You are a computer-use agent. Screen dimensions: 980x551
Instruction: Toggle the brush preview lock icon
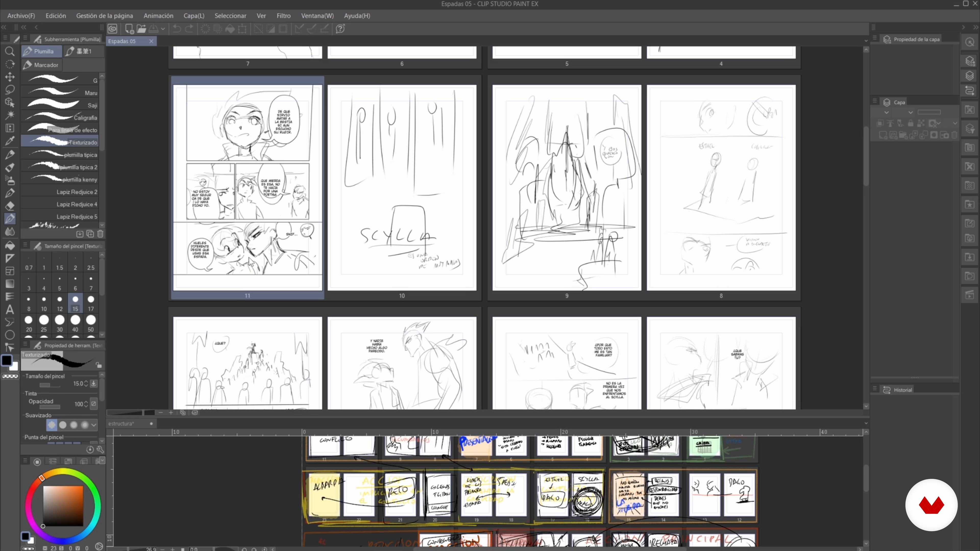point(99,365)
